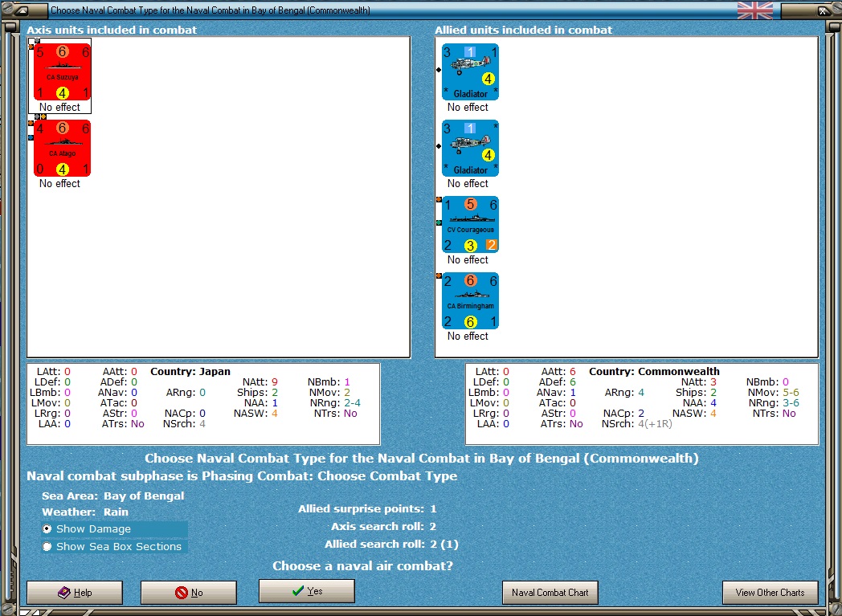Decline naval air combat with No
The image size is (842, 616).
coord(189,593)
